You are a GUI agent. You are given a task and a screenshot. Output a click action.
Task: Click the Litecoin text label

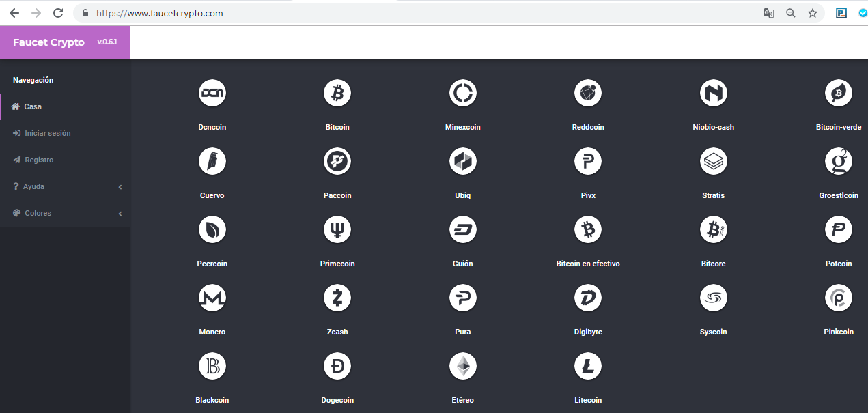(588, 400)
